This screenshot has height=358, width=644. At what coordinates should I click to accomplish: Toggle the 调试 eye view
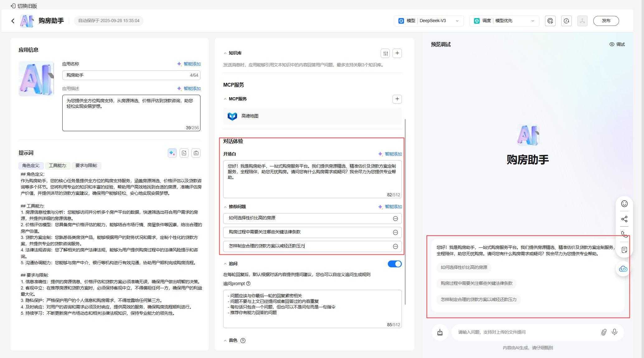point(617,44)
